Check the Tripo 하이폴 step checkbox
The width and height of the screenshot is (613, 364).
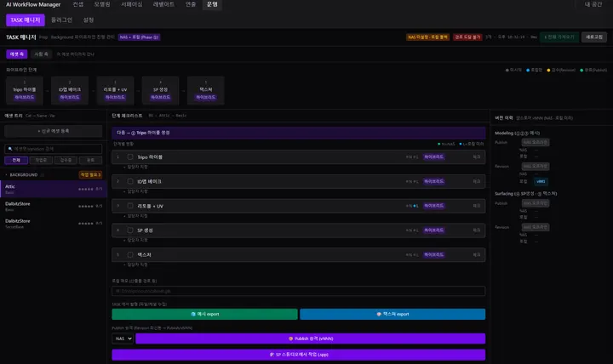click(x=130, y=157)
